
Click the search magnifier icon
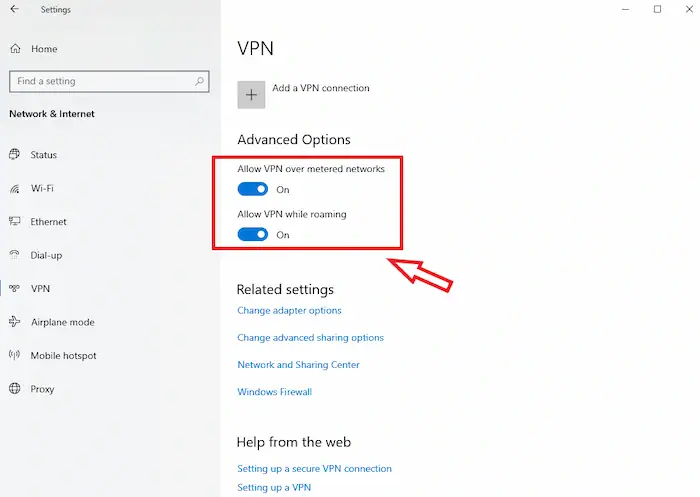(x=199, y=81)
